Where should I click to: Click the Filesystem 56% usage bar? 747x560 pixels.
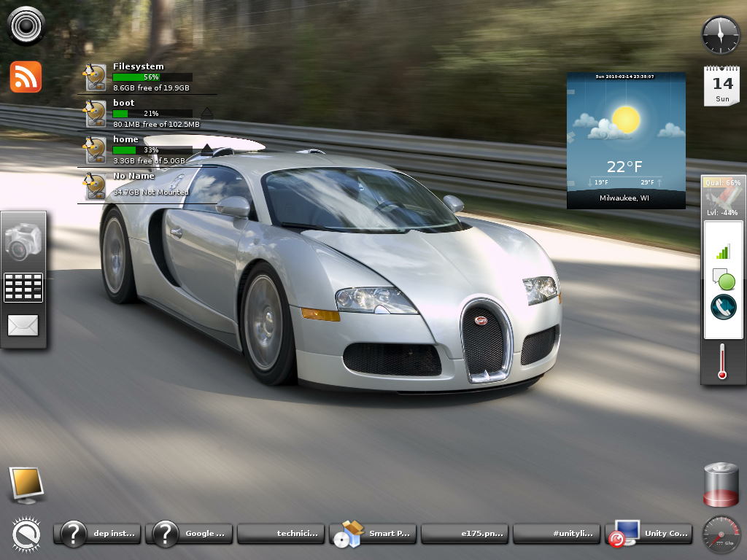pos(152,77)
